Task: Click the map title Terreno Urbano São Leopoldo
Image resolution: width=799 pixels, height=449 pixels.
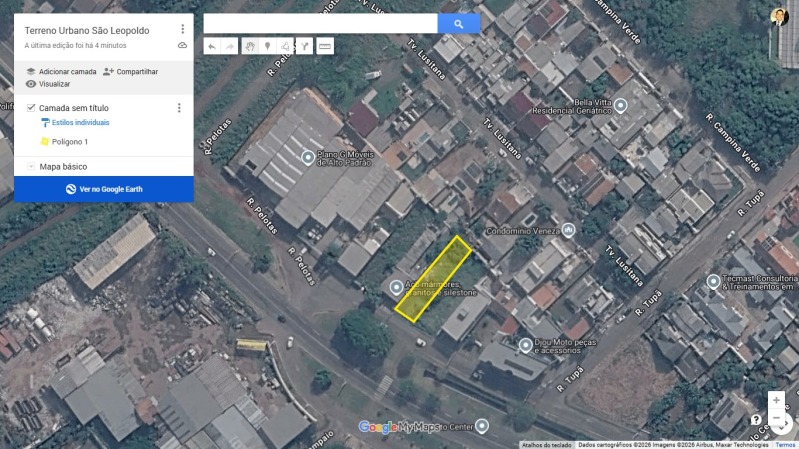Action: [x=87, y=31]
